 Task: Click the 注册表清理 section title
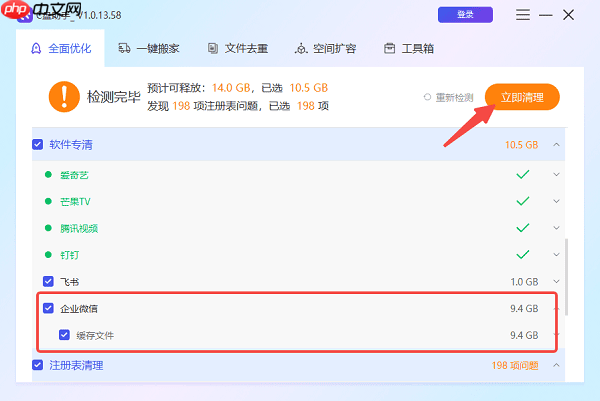pyautogui.click(x=76, y=365)
